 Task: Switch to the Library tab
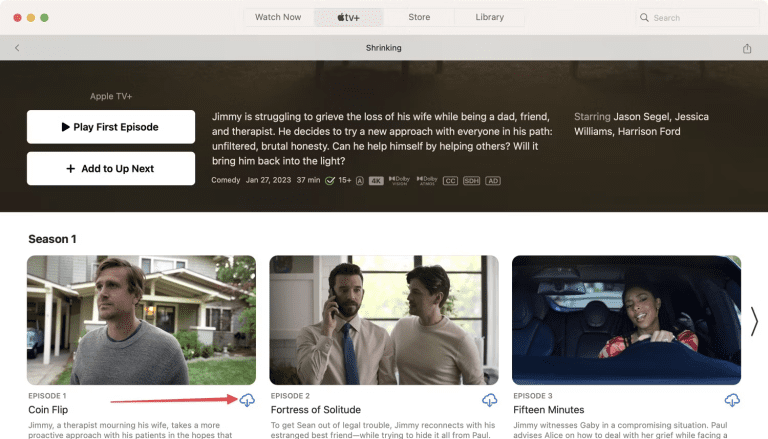pyautogui.click(x=489, y=17)
